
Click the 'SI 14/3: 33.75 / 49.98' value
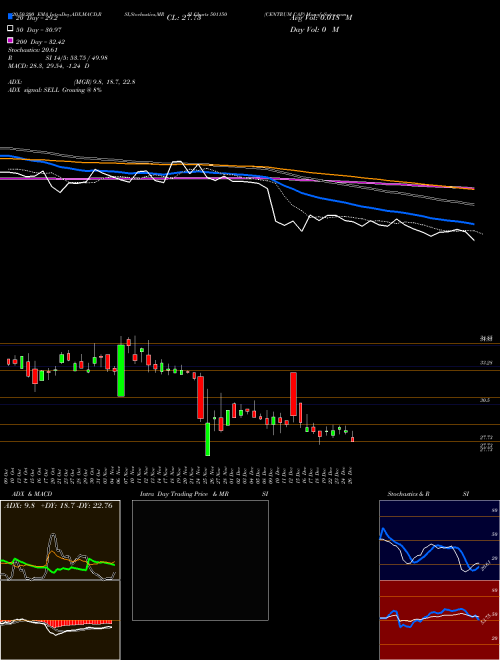click(x=77, y=58)
